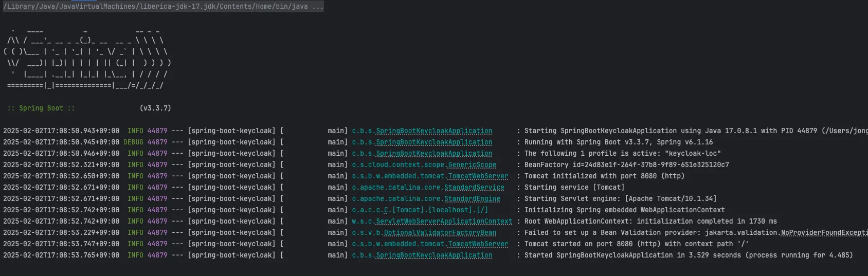This screenshot has width=868, height=276.
Task: Click message 'Tomcat started on port 8080 (http) with context path'
Action: coord(637,244)
